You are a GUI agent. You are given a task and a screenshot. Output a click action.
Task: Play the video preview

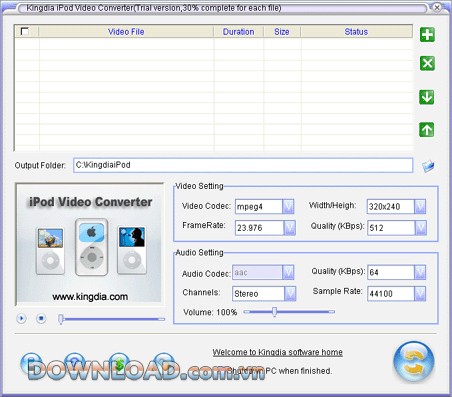point(21,318)
